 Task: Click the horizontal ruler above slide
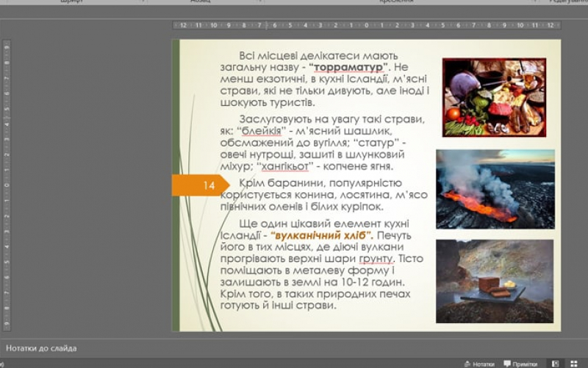point(366,25)
